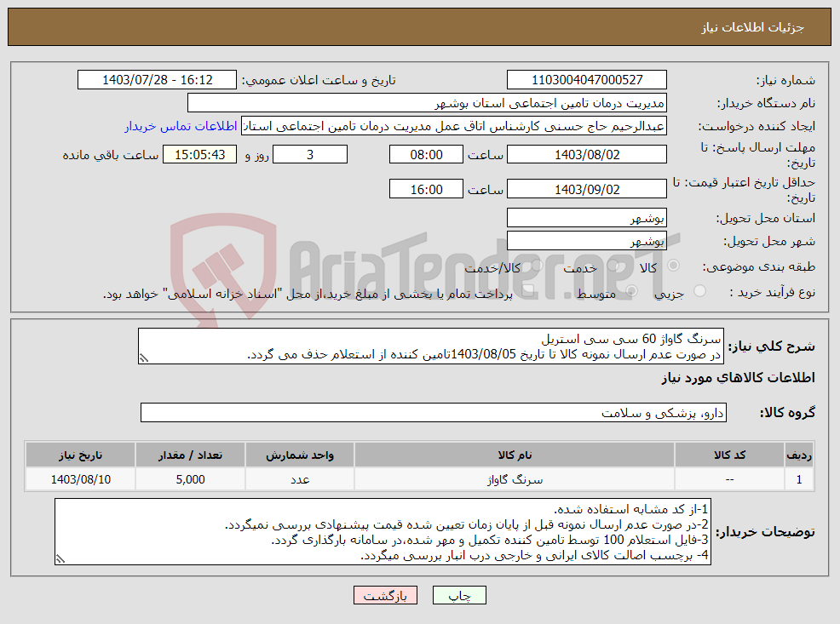Select the کالا radio button

point(673,266)
